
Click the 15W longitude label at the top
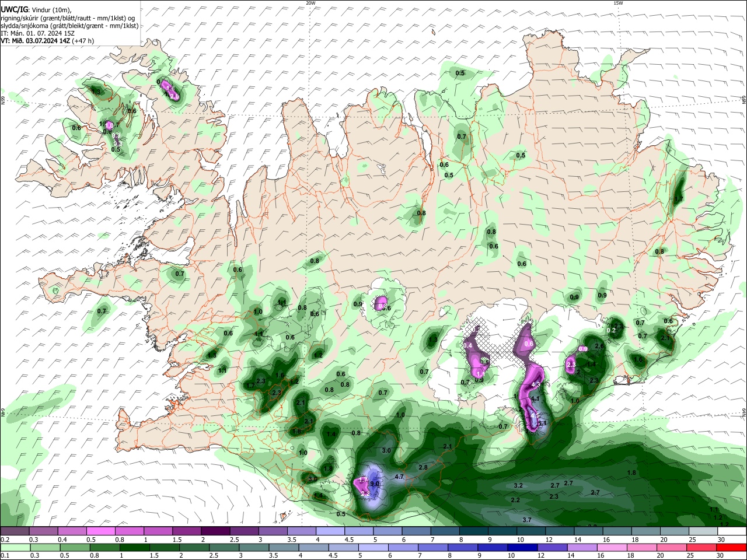(618, 3)
